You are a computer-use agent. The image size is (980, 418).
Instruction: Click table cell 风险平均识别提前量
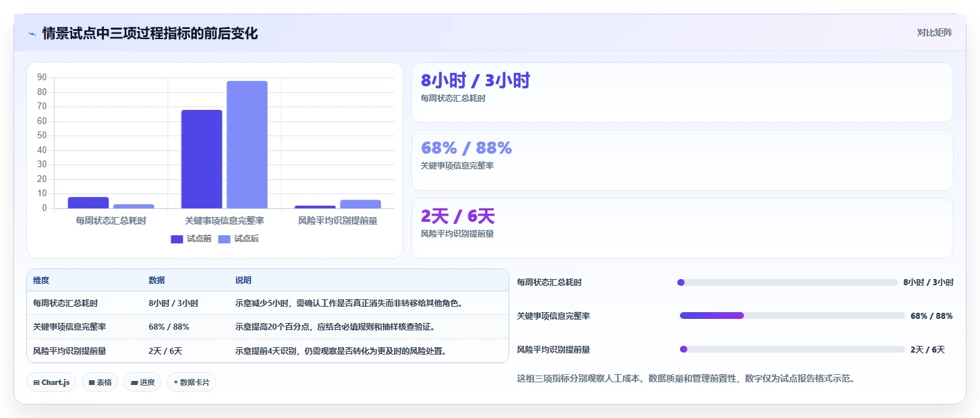point(69,351)
